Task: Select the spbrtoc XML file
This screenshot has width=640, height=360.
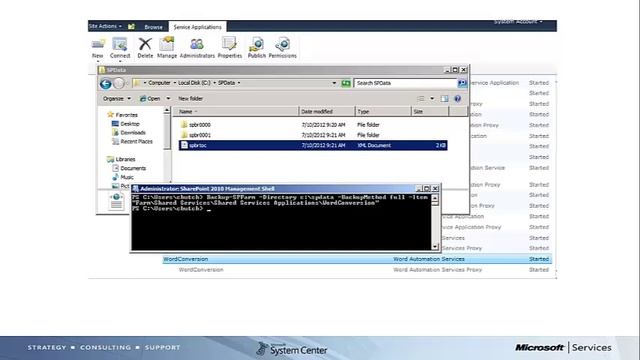Action: point(313,145)
